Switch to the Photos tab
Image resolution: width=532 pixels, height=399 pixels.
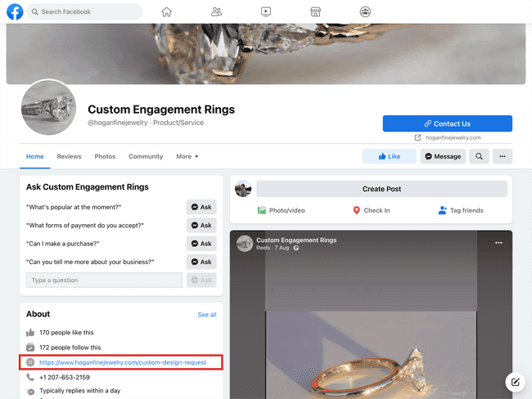pos(105,156)
